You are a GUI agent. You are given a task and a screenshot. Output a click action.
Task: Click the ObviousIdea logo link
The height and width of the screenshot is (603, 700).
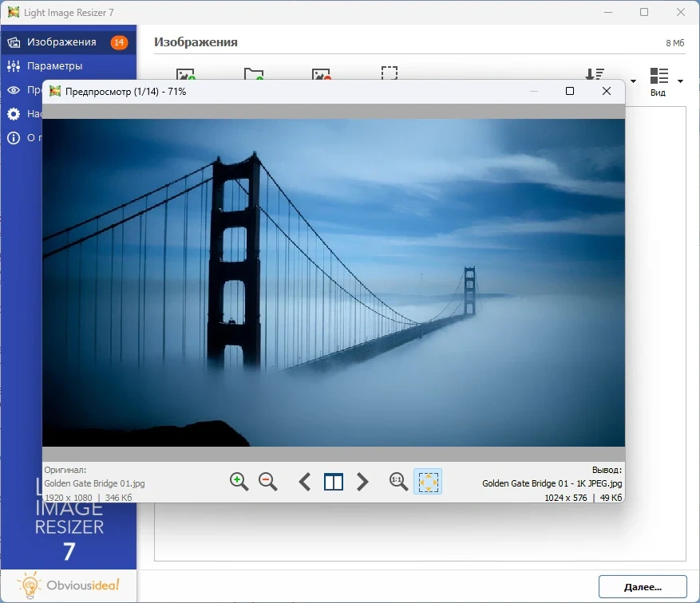pos(69,585)
